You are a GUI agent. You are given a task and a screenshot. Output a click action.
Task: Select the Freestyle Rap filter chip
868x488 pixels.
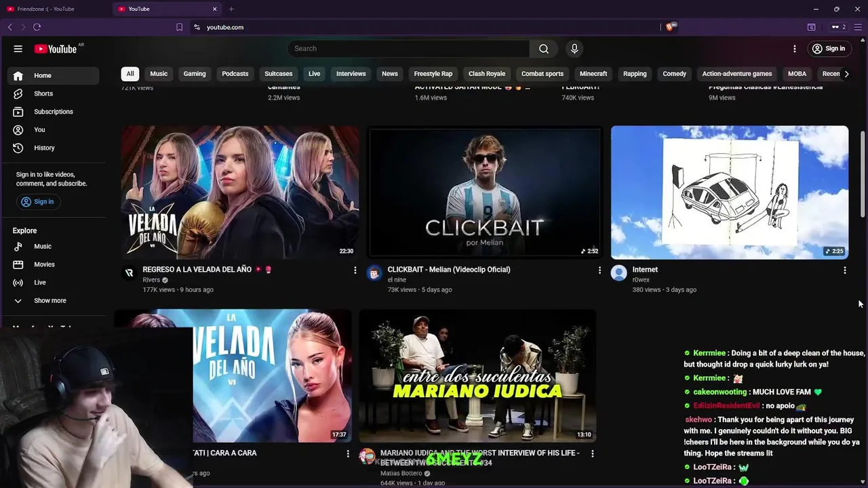pos(433,74)
